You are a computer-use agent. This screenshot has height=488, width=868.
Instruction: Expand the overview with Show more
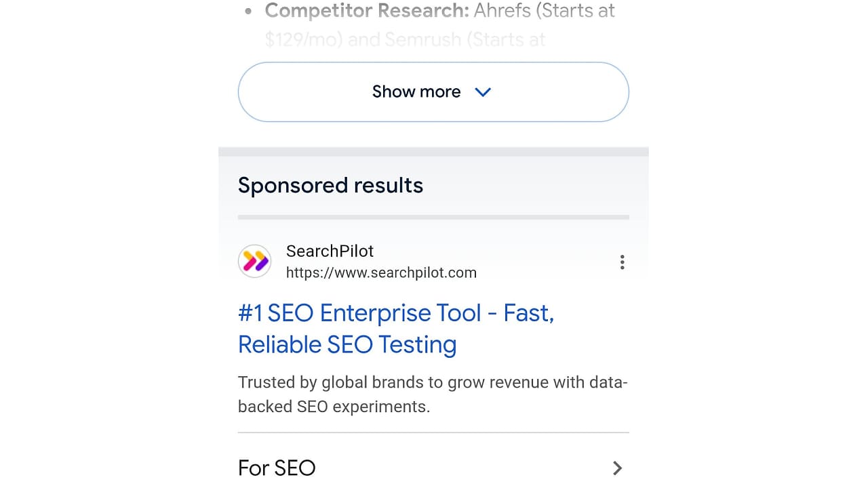[x=433, y=92]
